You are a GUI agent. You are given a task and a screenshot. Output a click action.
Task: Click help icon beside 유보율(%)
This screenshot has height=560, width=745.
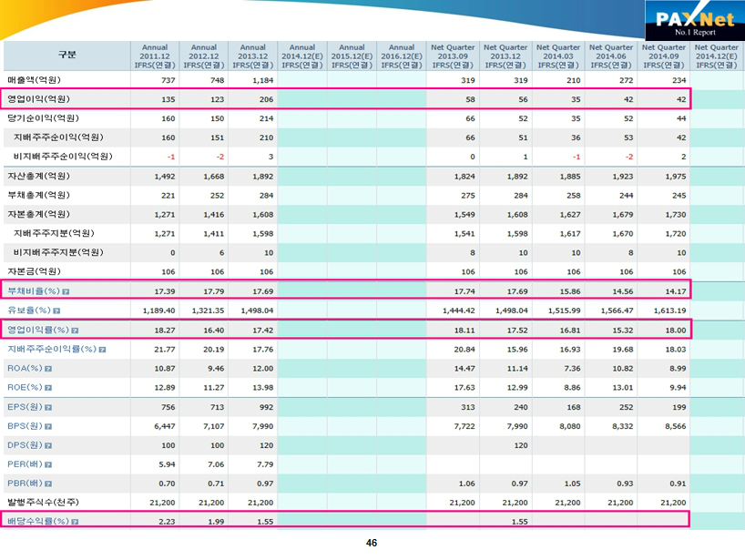(57, 311)
